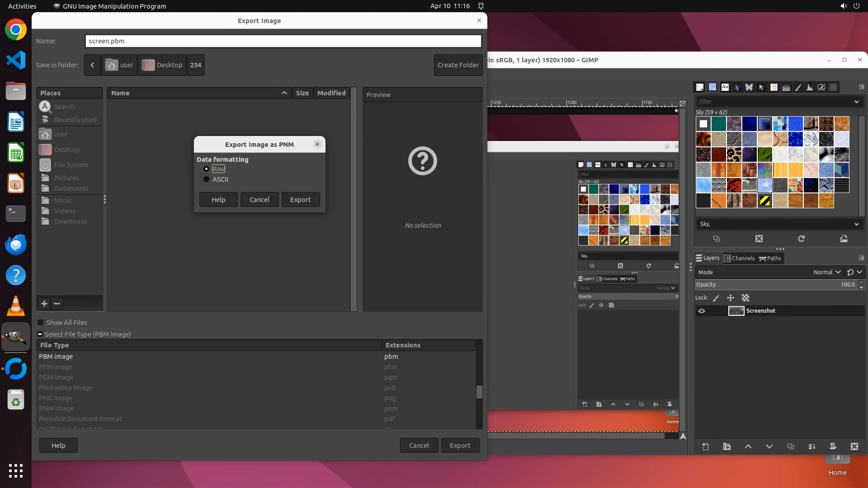Open the pattern filter dropdown arrow
868x488 pixels.
pos(856,102)
